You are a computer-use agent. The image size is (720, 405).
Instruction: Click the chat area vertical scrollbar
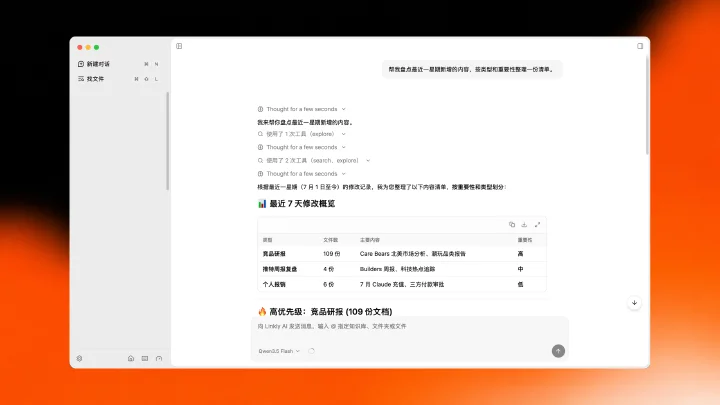(x=647, y=105)
